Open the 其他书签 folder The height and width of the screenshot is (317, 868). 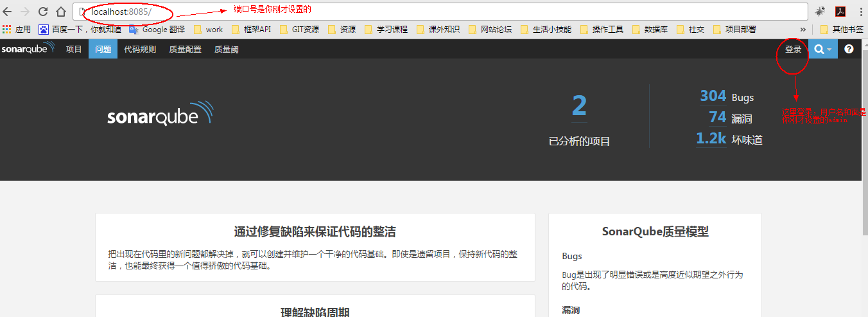point(842,30)
